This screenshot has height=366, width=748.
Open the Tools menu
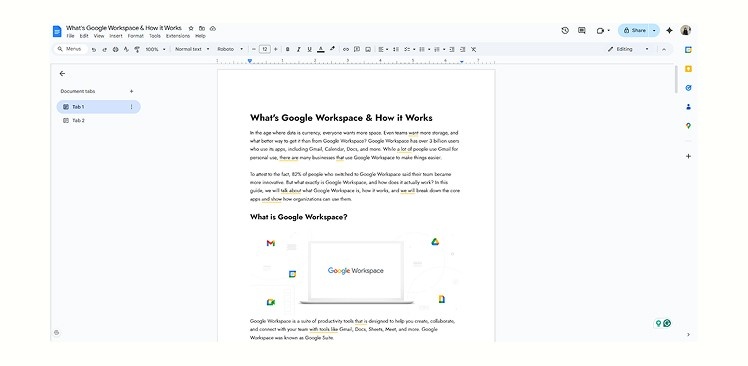click(155, 36)
